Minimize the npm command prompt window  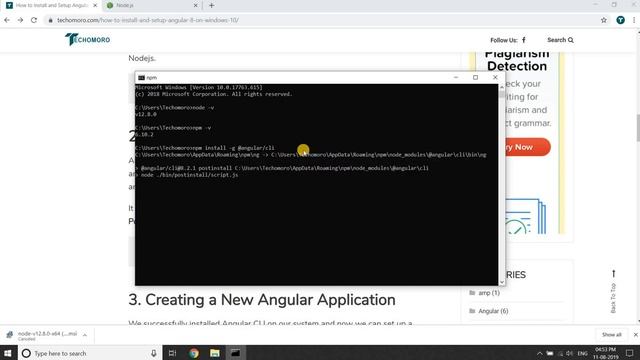click(456, 77)
